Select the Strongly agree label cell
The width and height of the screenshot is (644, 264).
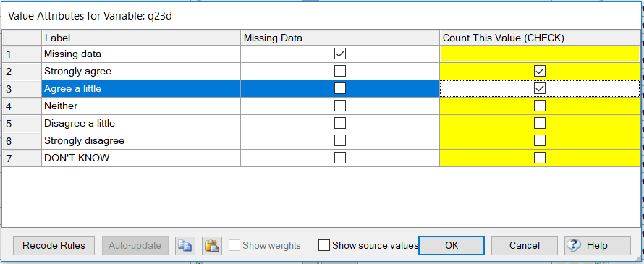click(x=141, y=71)
